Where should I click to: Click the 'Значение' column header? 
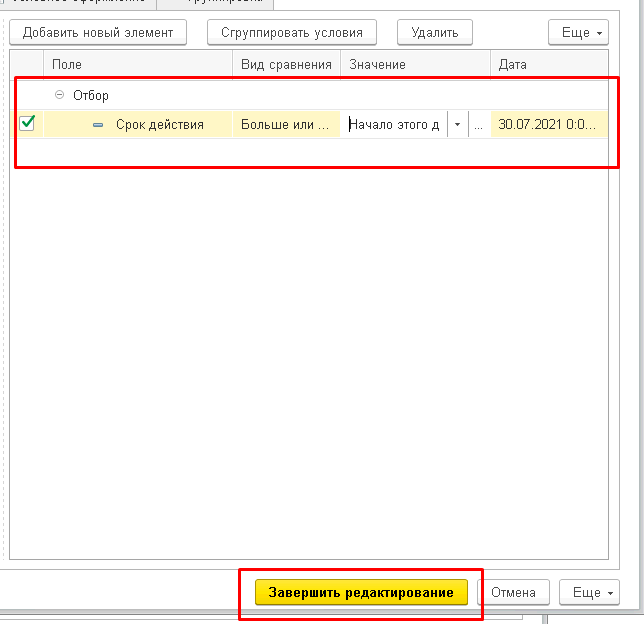pyautogui.click(x=415, y=64)
